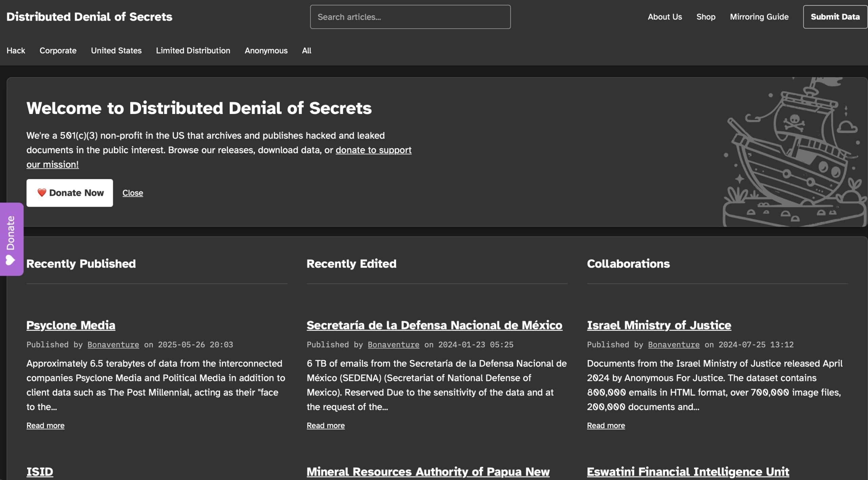Screen dimensions: 868x480
Task: Click the date text 2024-01-23 05:25
Action: click(476, 345)
